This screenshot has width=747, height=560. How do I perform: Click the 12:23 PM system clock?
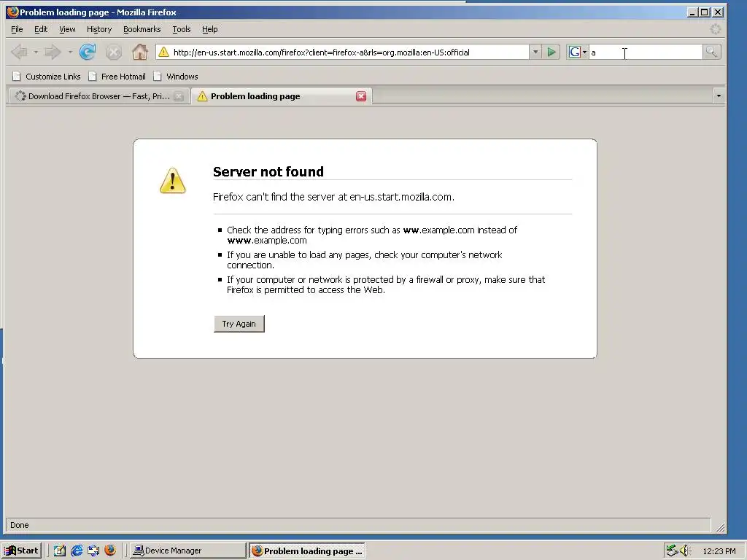pos(719,551)
